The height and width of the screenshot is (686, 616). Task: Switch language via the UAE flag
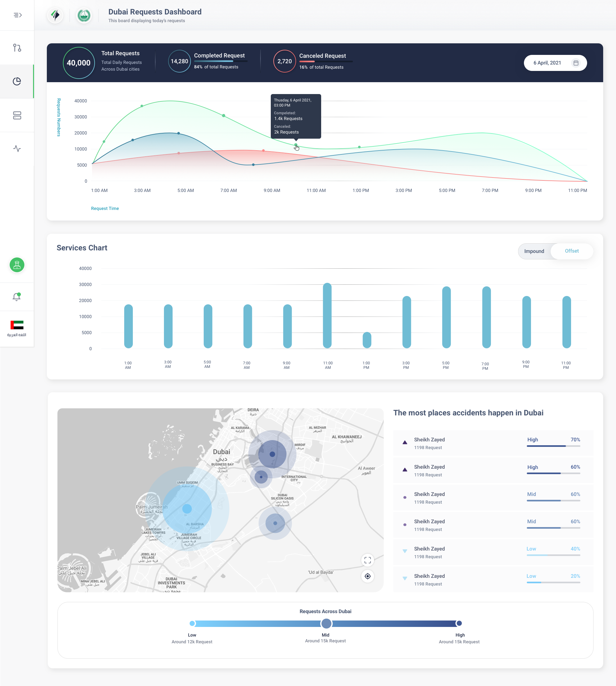(17, 325)
